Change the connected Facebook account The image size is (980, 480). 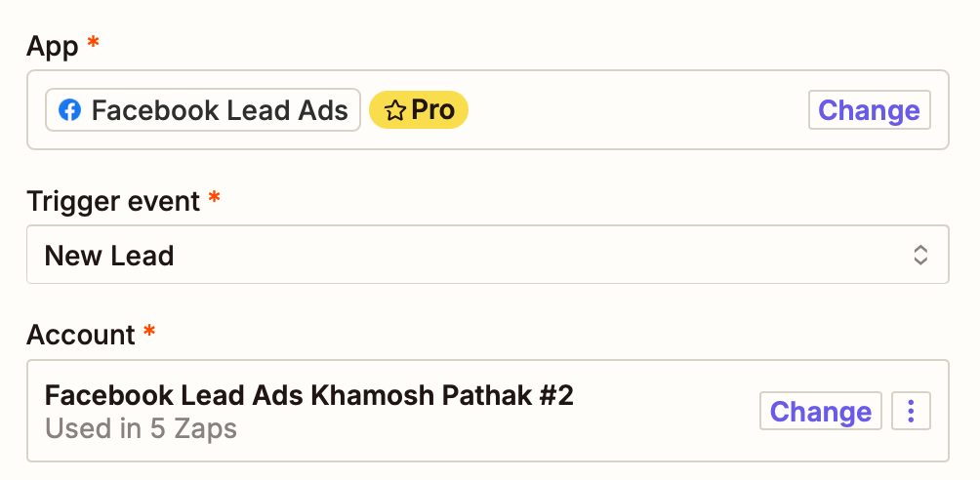click(x=820, y=411)
